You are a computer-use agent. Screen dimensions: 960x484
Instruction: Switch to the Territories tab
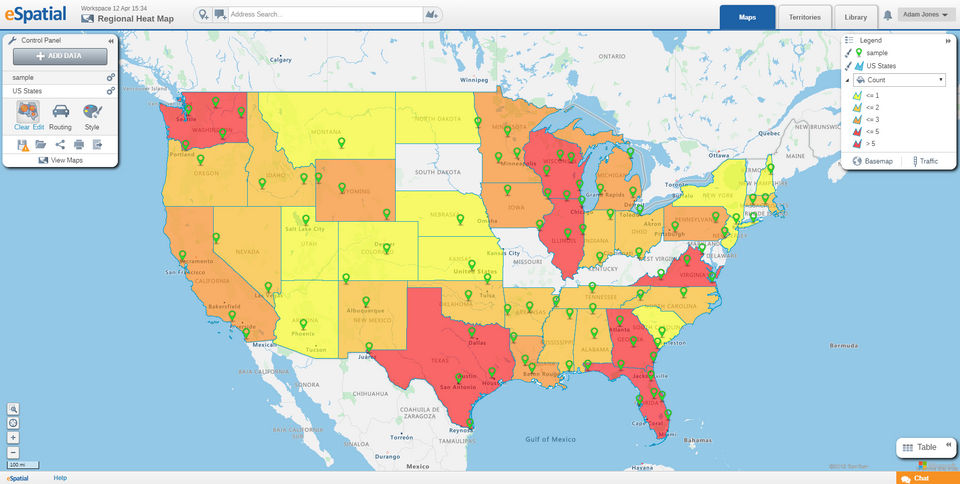(x=804, y=17)
